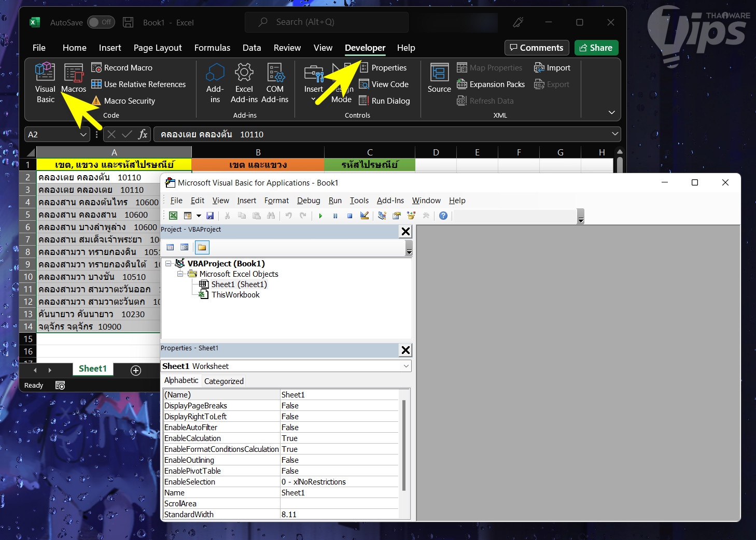Click the Toggle Folders button in Project pane

tap(202, 248)
